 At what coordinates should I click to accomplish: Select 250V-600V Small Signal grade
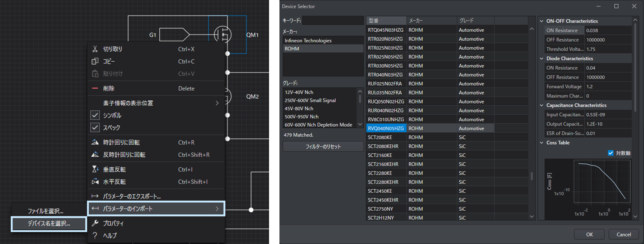[x=320, y=100]
